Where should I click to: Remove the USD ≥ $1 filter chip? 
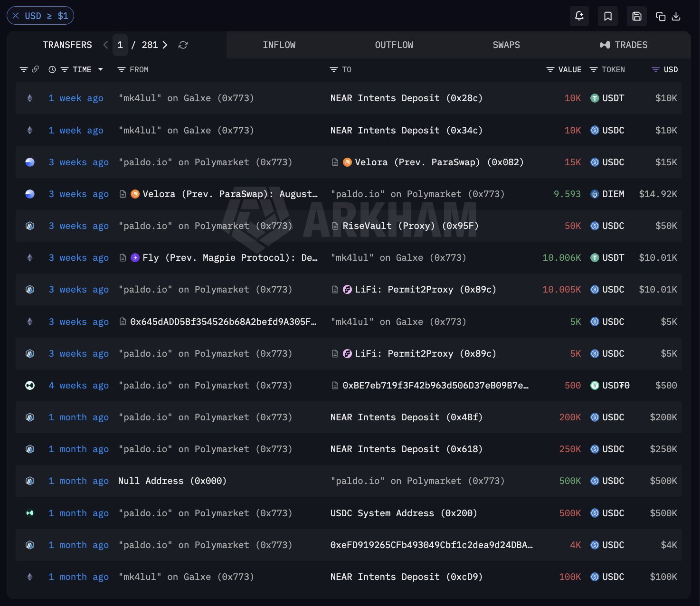[x=16, y=16]
